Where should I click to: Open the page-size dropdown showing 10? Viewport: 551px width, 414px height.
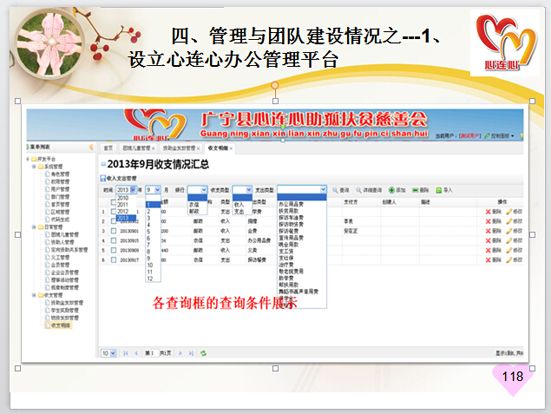click(x=109, y=353)
